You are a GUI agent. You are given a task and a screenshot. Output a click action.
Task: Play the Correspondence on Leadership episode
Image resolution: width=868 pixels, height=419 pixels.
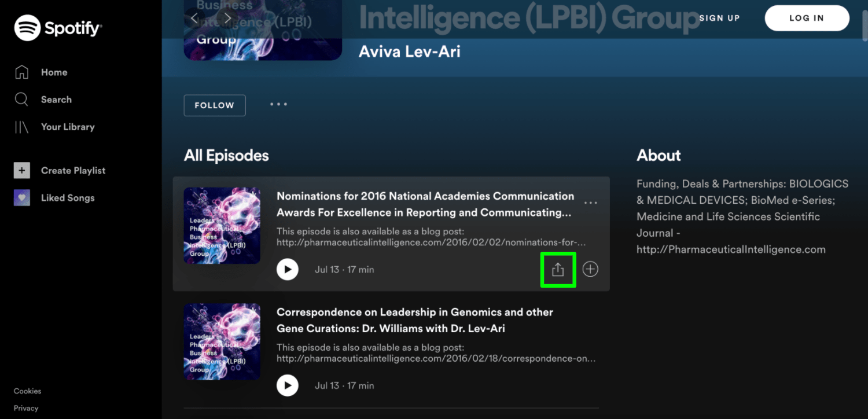[x=288, y=385]
